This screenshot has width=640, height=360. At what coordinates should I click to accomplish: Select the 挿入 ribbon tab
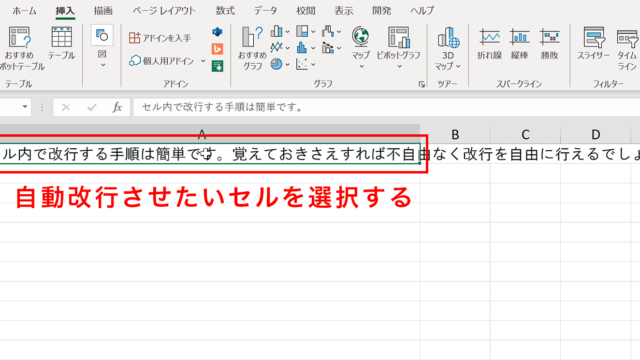pos(65,11)
